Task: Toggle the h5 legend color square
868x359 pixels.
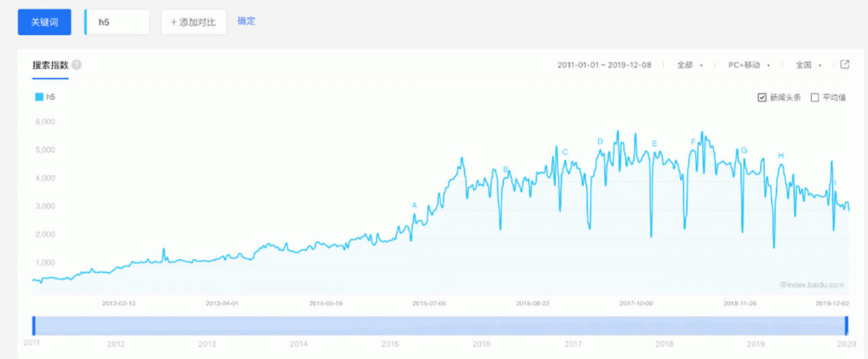Action: (x=39, y=97)
